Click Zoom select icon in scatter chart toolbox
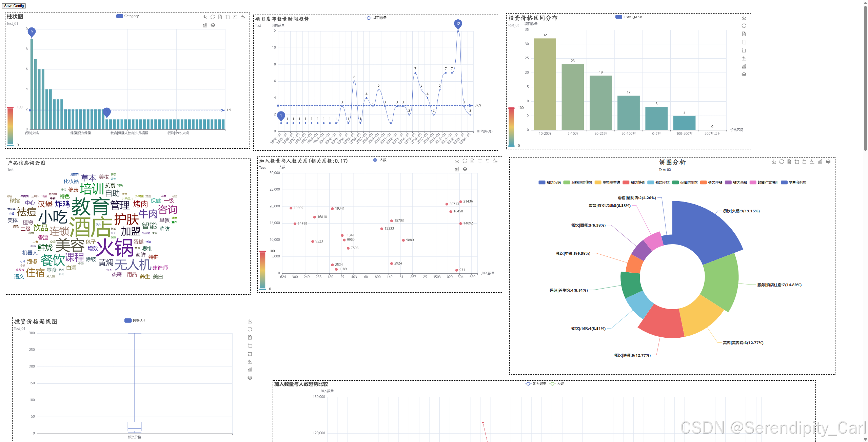 point(480,161)
